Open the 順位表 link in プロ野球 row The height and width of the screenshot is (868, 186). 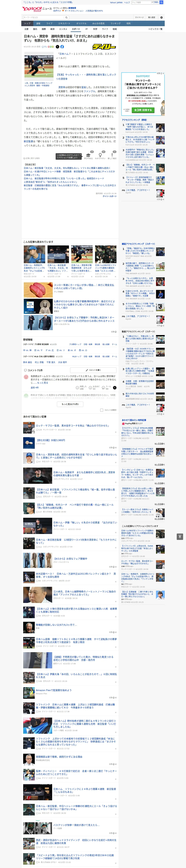97,344
